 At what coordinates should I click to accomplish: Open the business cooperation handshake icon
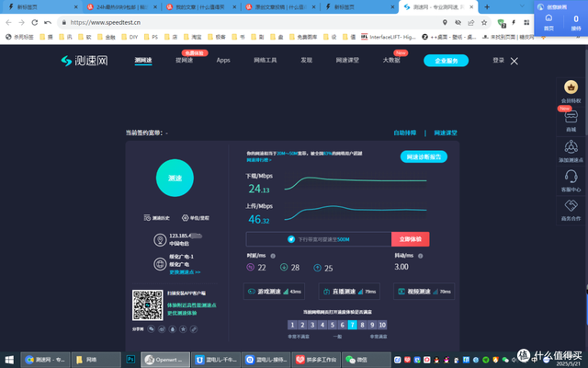571,205
